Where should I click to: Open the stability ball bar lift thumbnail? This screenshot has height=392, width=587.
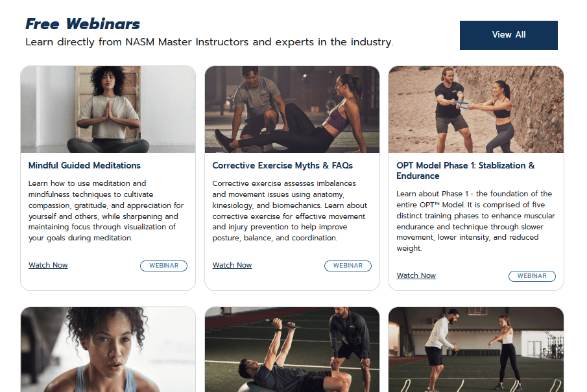pos(292,350)
